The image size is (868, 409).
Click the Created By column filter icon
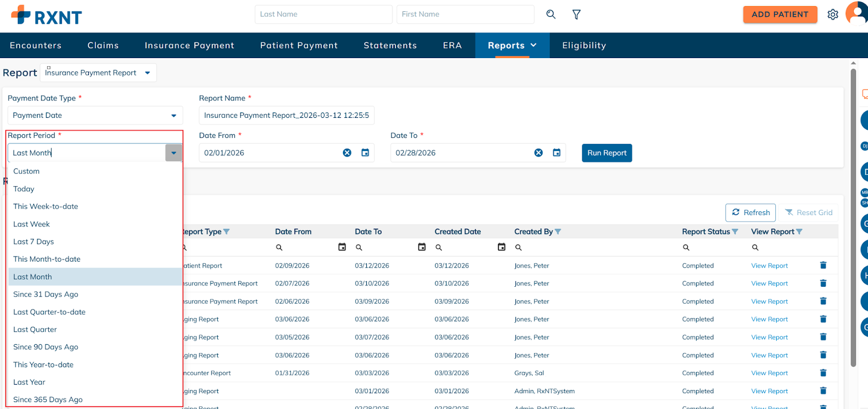click(x=558, y=232)
